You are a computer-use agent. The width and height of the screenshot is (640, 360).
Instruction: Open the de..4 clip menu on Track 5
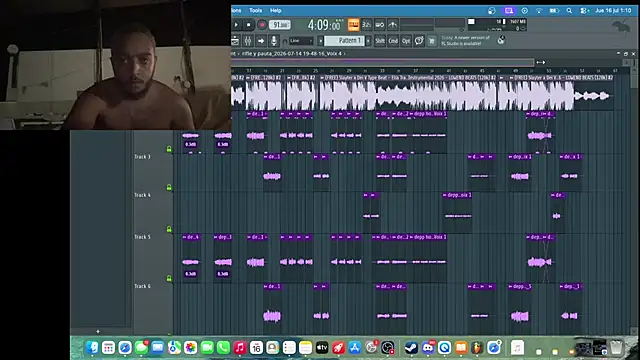point(185,237)
